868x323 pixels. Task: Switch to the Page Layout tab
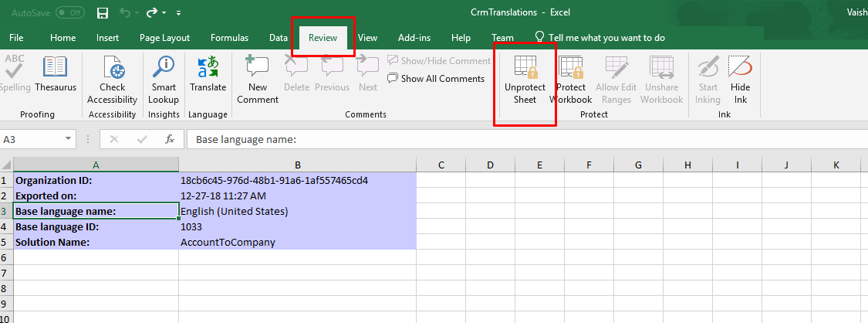(x=164, y=38)
